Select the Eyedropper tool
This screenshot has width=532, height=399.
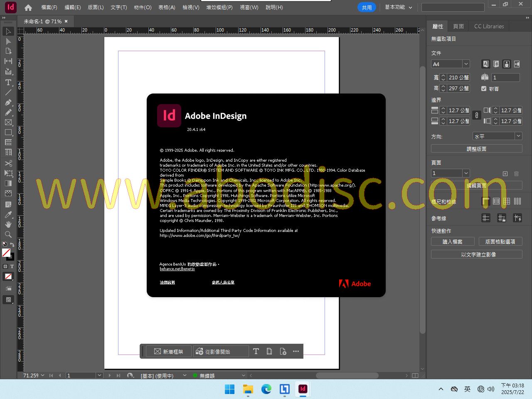(8, 214)
